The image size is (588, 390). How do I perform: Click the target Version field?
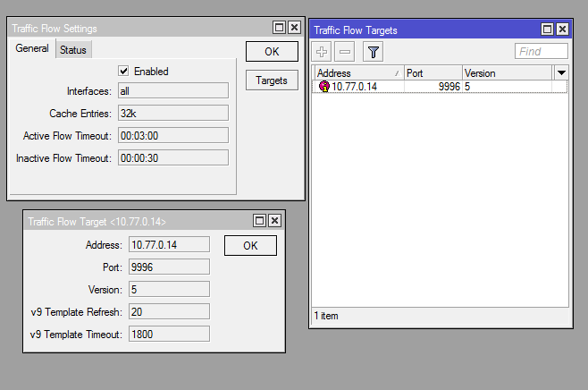[169, 290]
